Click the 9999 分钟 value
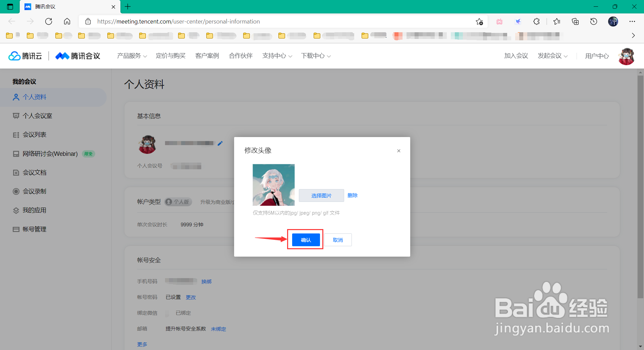This screenshot has width=644, height=350. point(192,225)
